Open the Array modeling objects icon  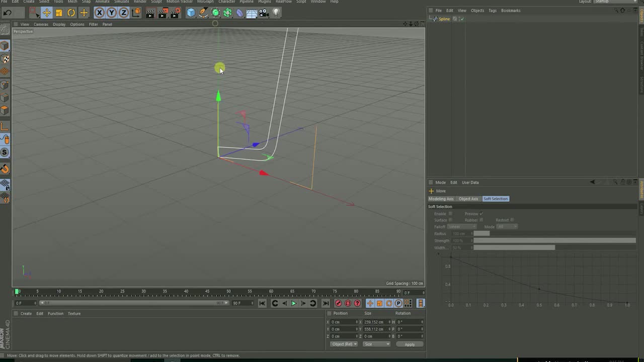(x=228, y=13)
